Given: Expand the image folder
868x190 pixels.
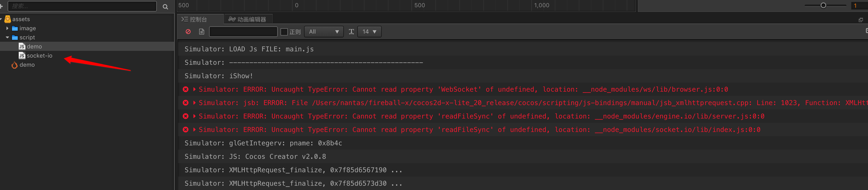Looking at the screenshot, I should [7, 28].
